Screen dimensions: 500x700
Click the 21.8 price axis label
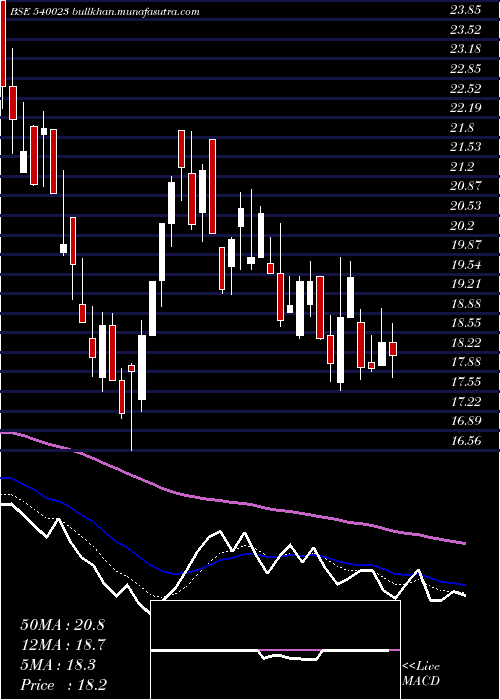point(462,128)
